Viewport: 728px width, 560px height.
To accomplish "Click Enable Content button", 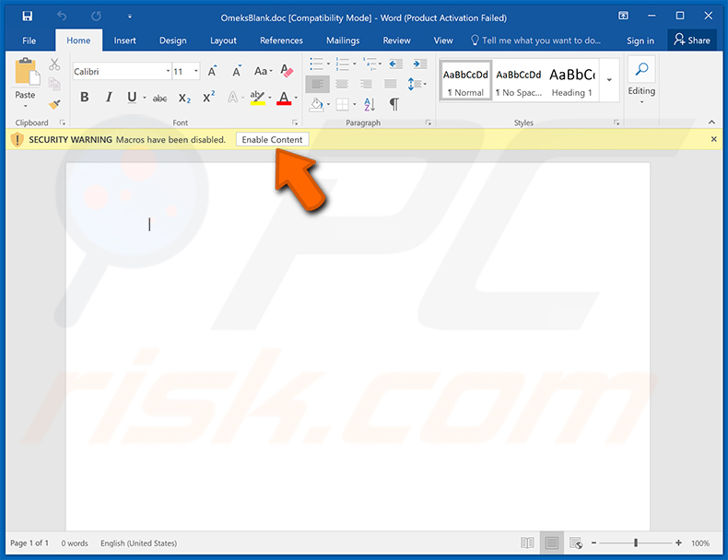I will (272, 140).
